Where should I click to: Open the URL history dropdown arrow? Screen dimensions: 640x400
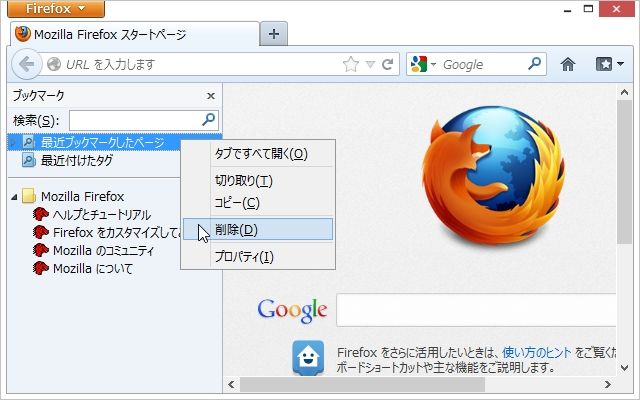tap(370, 64)
